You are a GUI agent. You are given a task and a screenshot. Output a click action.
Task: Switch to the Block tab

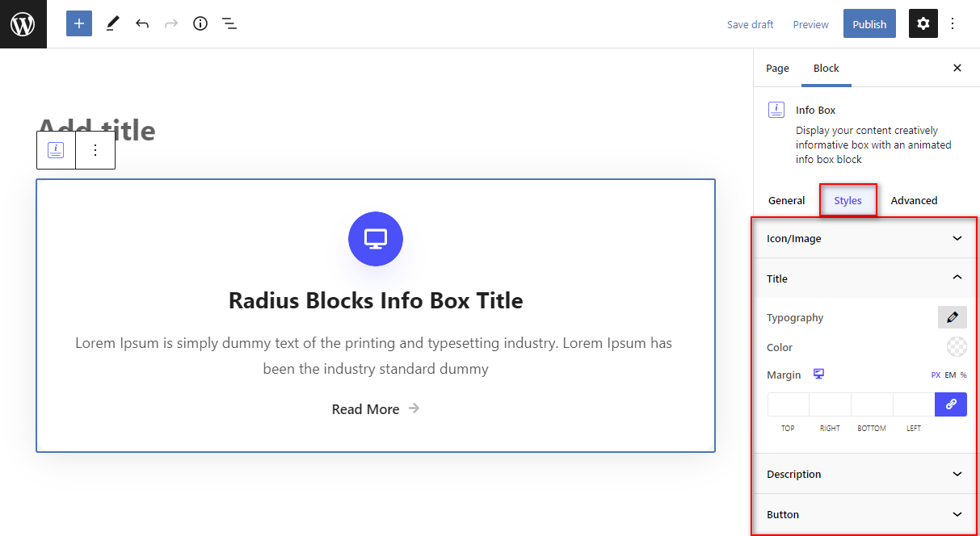826,68
